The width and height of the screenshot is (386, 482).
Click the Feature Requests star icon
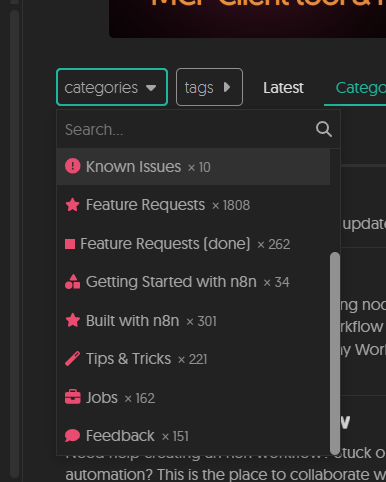pyautogui.click(x=72, y=205)
